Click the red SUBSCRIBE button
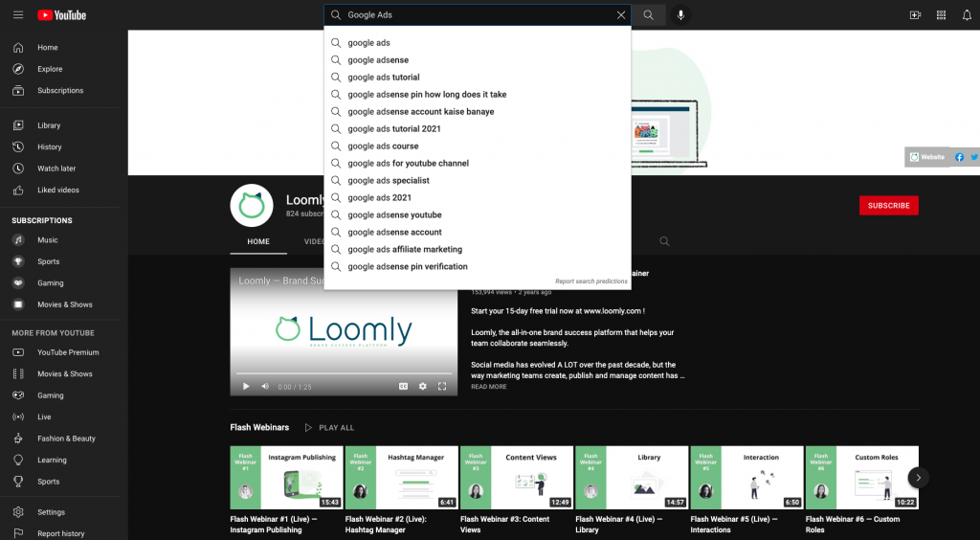Screen dimensions: 980x540 [x=888, y=206]
